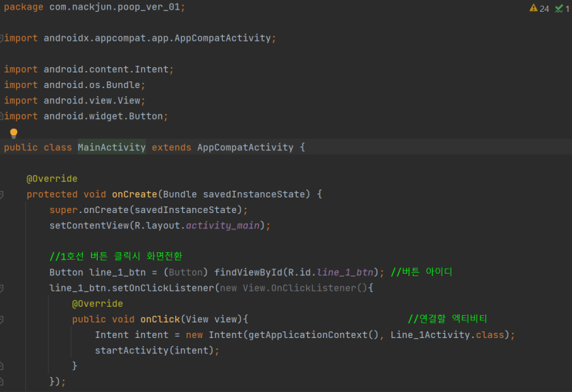Viewport: 572px width, 392px height.
Task: Select Line_1Activity.class in the Intent constructor
Action: [x=447, y=335]
